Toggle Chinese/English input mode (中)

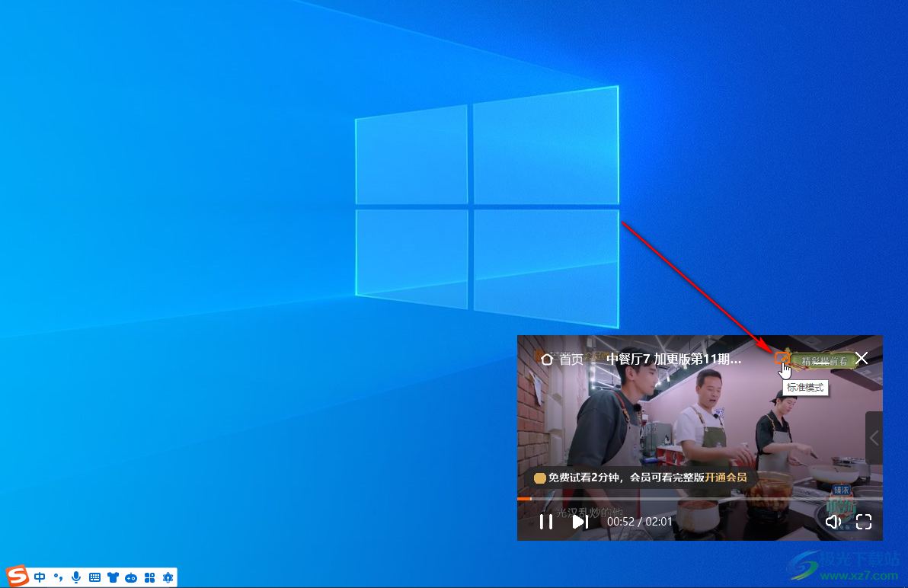(x=40, y=577)
